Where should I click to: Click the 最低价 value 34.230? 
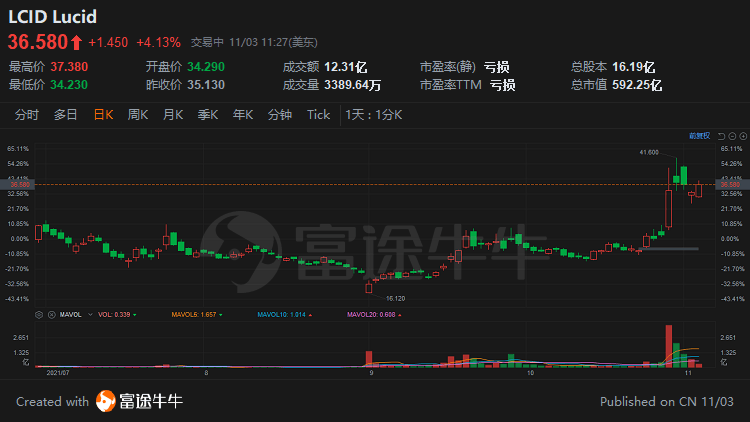pos(69,85)
